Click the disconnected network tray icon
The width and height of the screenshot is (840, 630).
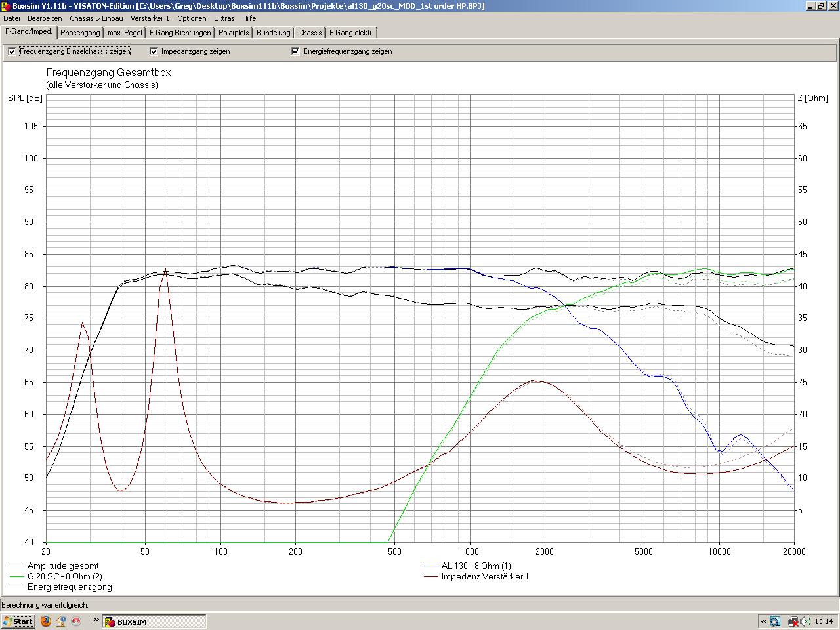[792, 621]
